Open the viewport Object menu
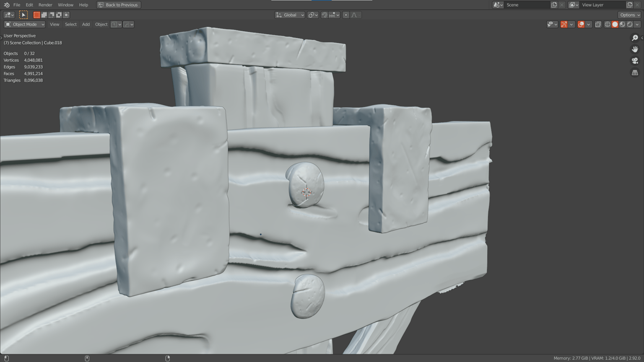 pos(101,24)
